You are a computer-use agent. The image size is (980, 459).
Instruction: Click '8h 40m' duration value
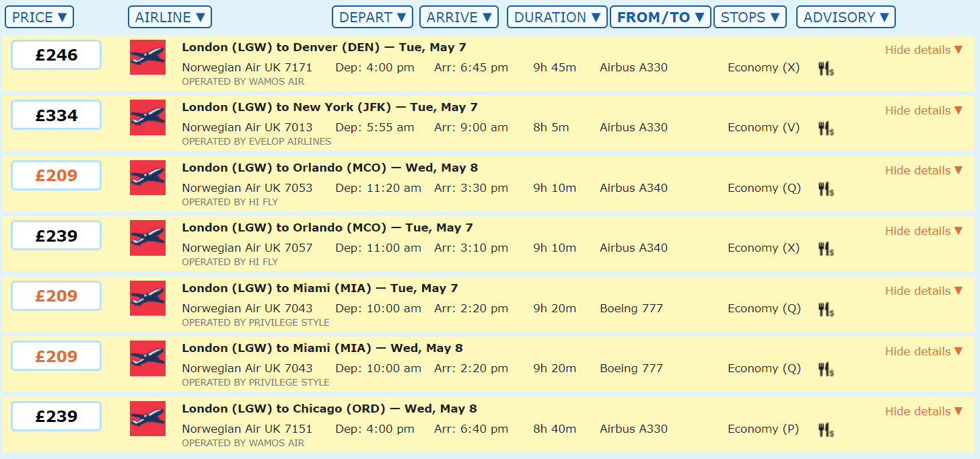pyautogui.click(x=555, y=429)
